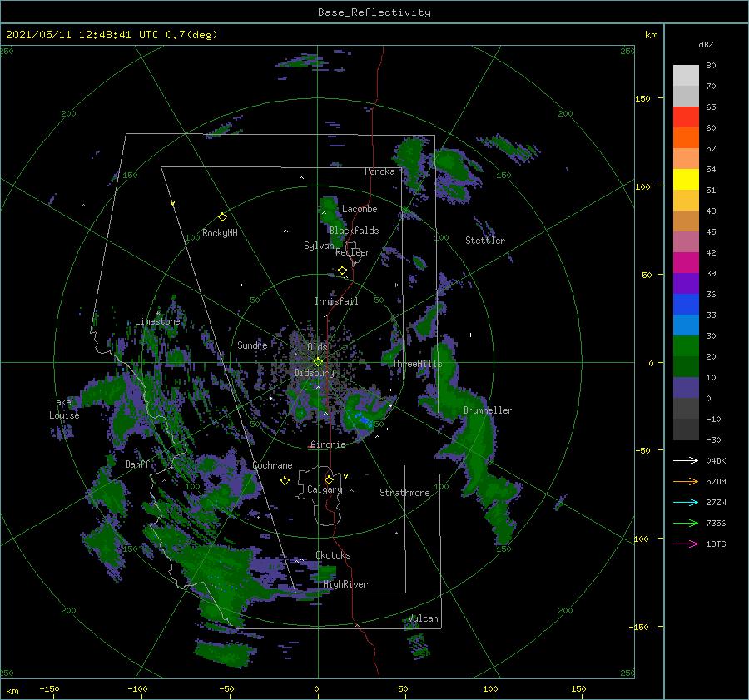Click the Stettler city label
The height and width of the screenshot is (700, 749).
tap(485, 241)
